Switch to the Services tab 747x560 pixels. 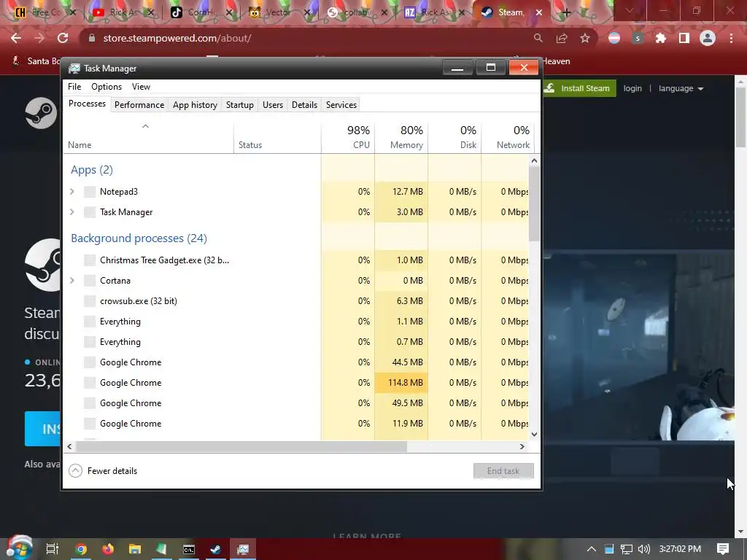click(x=341, y=105)
